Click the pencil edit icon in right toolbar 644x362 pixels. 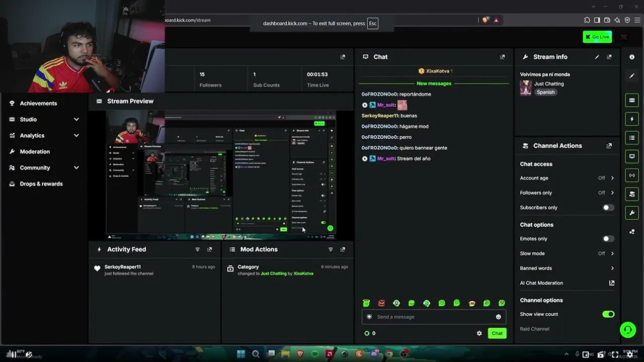click(x=632, y=76)
